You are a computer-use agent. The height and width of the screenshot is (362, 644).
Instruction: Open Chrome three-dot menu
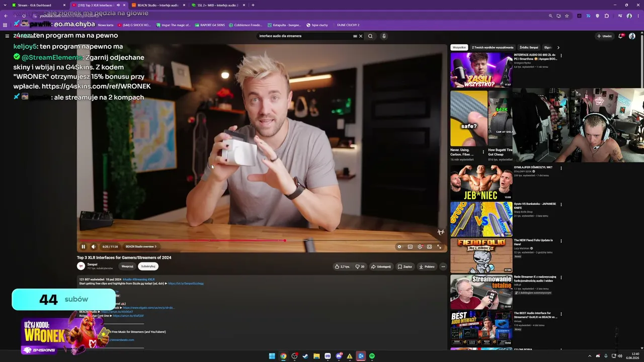(638, 16)
